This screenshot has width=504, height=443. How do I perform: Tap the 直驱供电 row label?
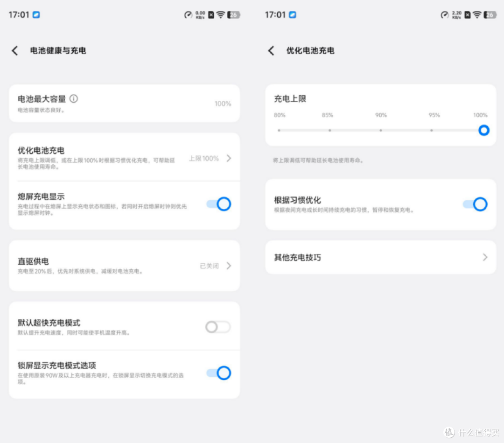coord(33,261)
